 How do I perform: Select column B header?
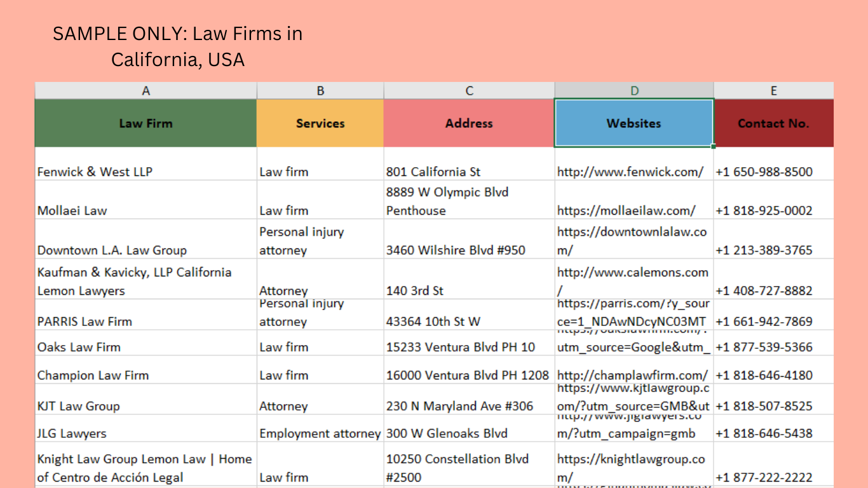tap(320, 90)
